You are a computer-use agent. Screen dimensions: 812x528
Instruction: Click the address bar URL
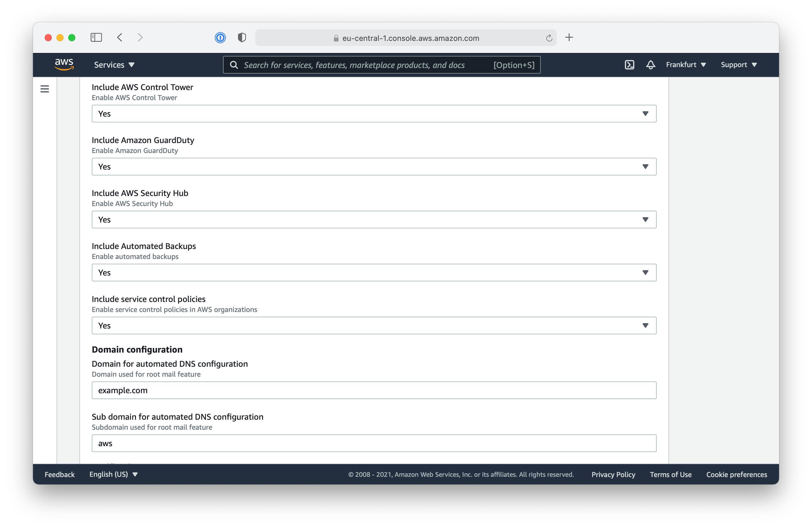[x=411, y=38]
